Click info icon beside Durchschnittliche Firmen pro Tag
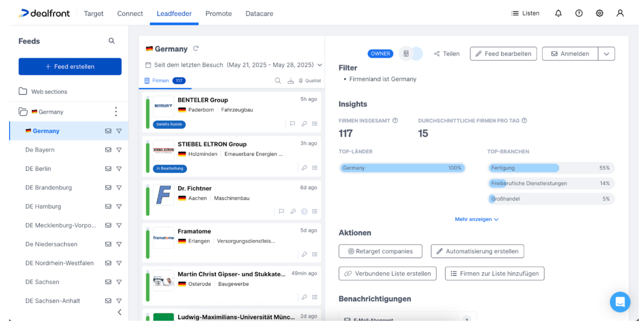Screen dimensions: 644x326 click(x=524, y=120)
